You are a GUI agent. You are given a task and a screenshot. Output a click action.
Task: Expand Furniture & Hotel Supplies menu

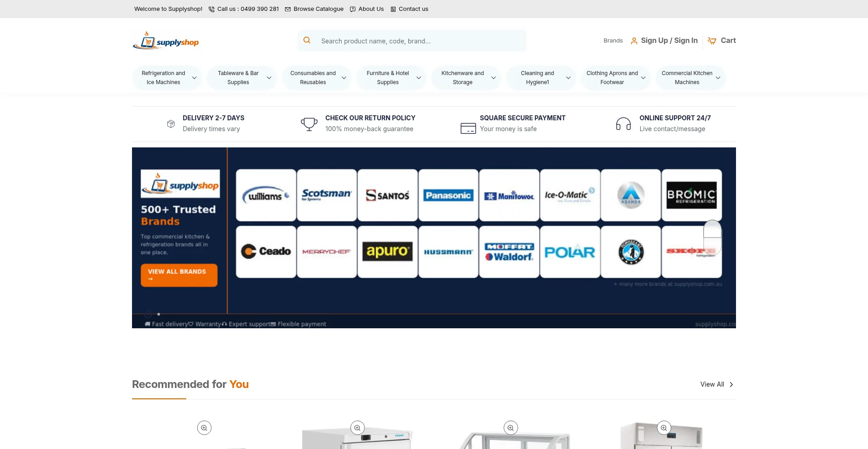pyautogui.click(x=391, y=78)
